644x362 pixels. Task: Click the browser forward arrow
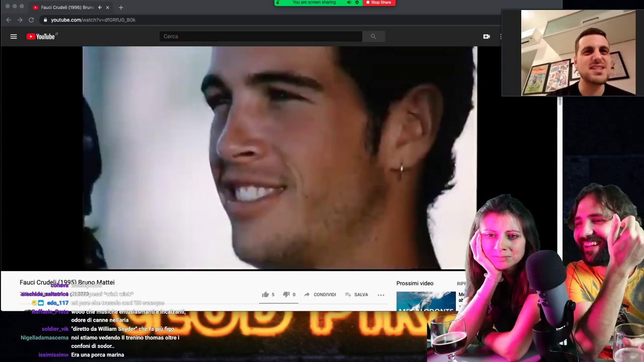20,20
